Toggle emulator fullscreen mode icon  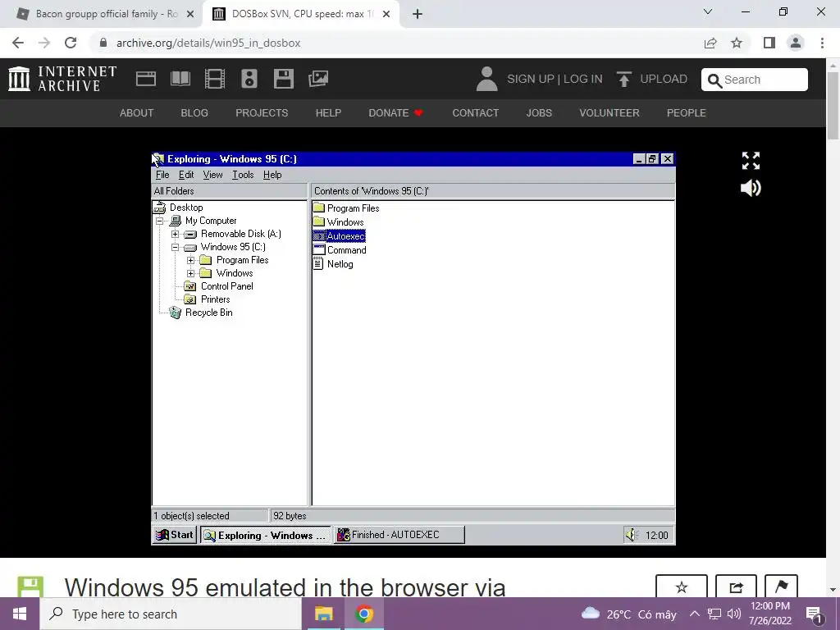[751, 160]
